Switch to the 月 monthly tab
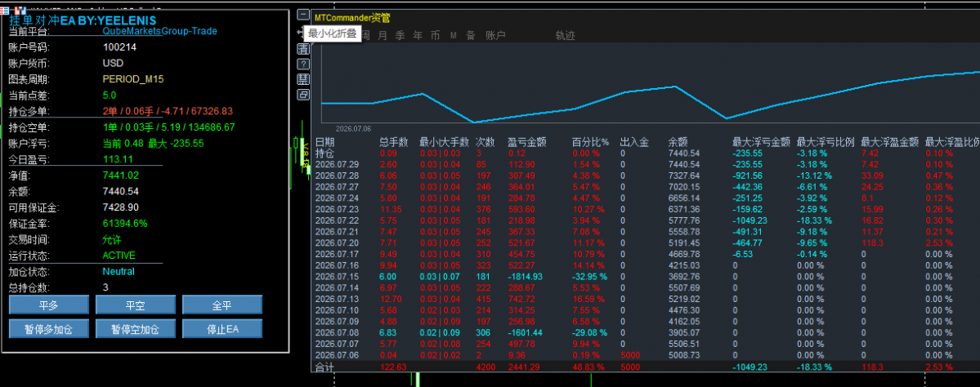 coord(383,36)
